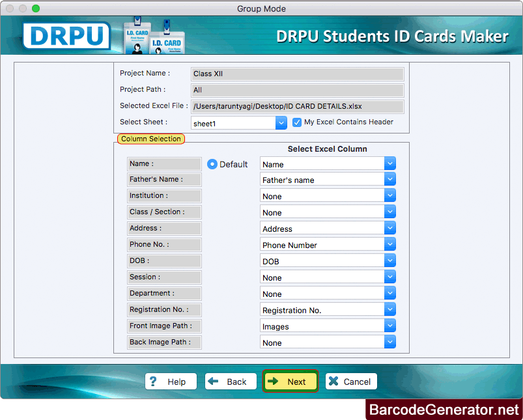Click the DRPU Students ID Cards Maker title
The width and height of the screenshot is (523, 420).
point(392,36)
